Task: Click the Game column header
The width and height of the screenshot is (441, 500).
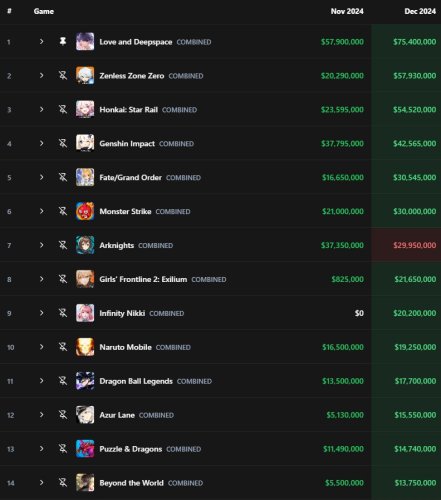Action: [44, 11]
